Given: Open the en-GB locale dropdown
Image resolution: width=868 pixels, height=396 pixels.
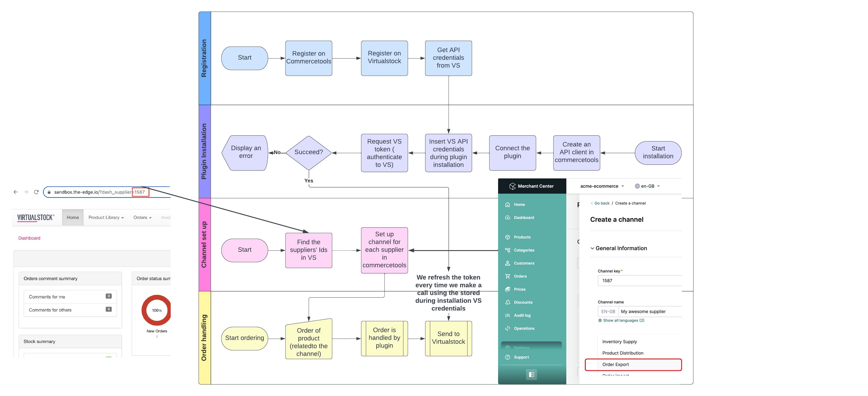Looking at the screenshot, I should point(647,186).
